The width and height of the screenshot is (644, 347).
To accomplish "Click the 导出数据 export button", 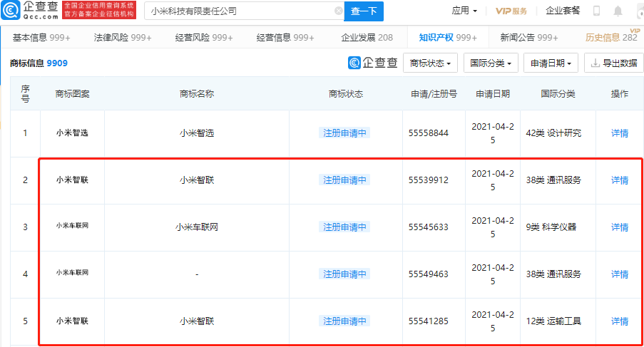I will point(614,63).
